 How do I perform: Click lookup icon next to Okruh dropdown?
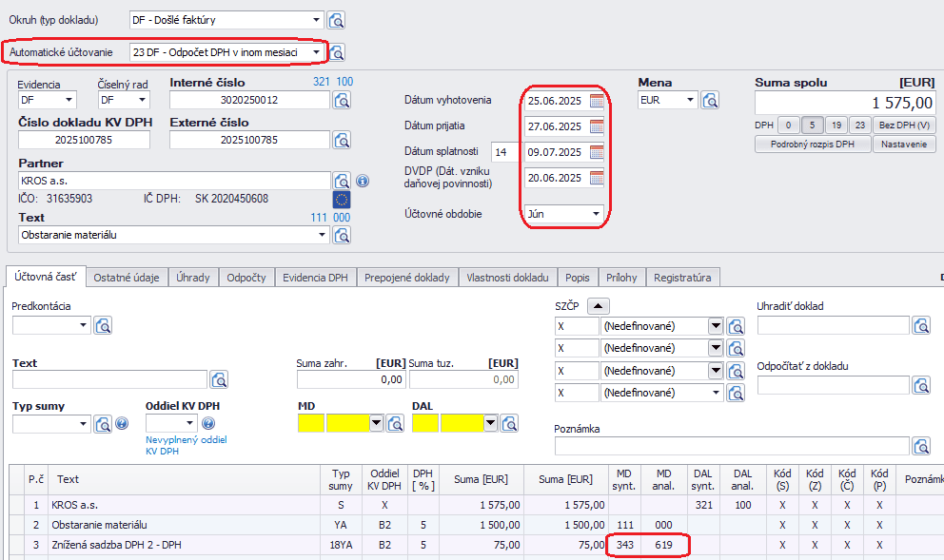(x=337, y=20)
